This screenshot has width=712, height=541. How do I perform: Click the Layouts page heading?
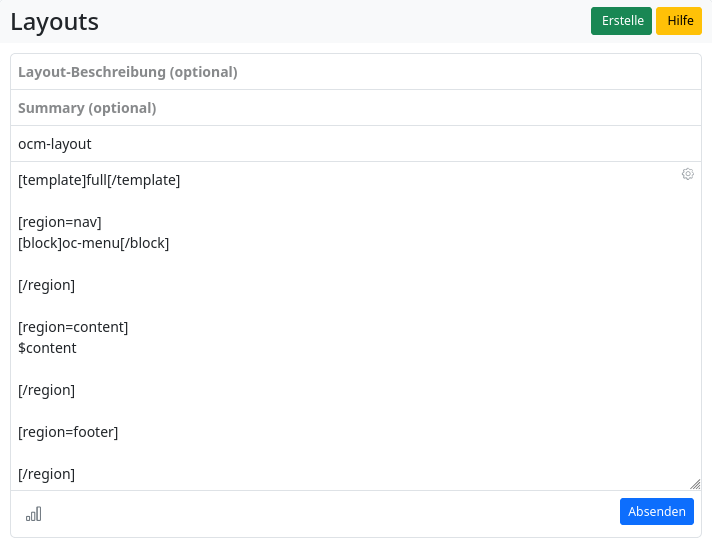(x=54, y=21)
